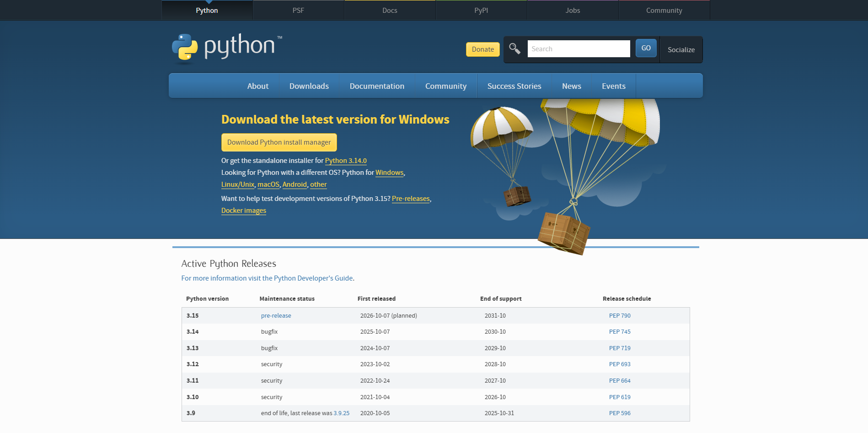Open the macOS downloads link

tap(268, 184)
